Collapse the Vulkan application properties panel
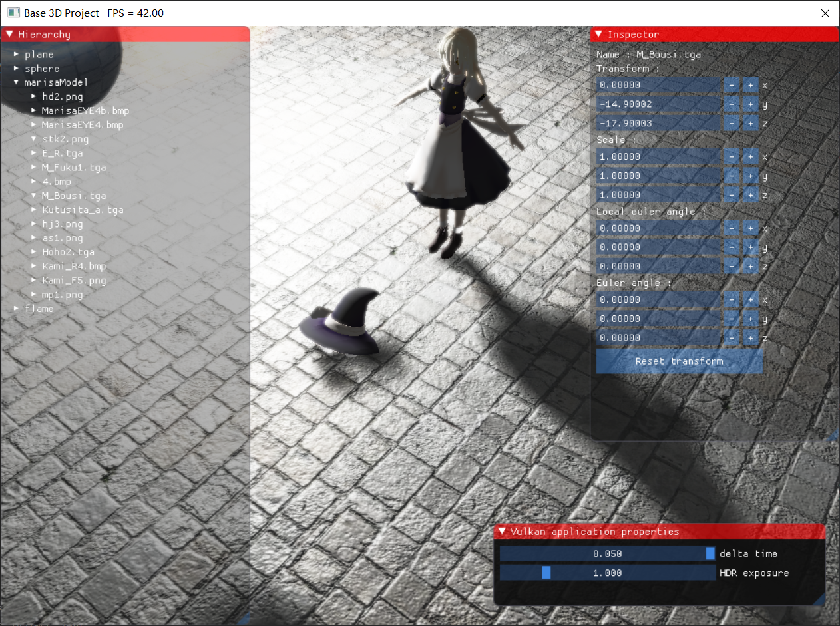The height and width of the screenshot is (626, 840). pos(502,531)
